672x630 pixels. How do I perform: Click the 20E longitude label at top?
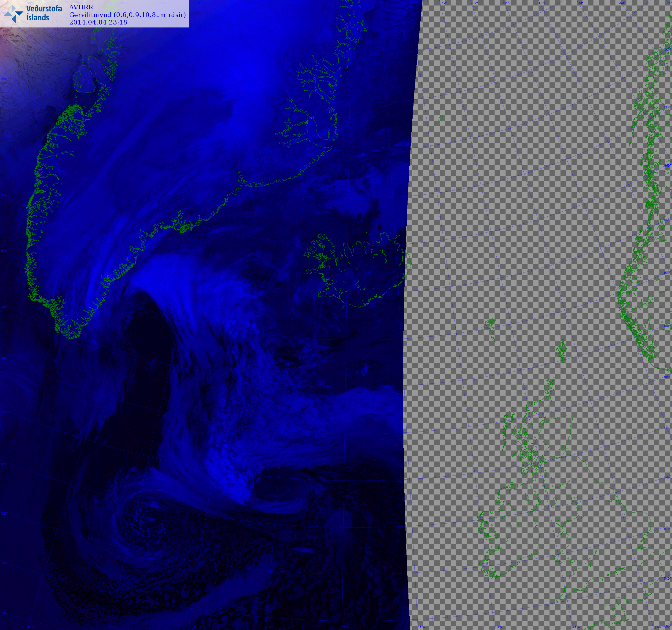(x=622, y=3)
